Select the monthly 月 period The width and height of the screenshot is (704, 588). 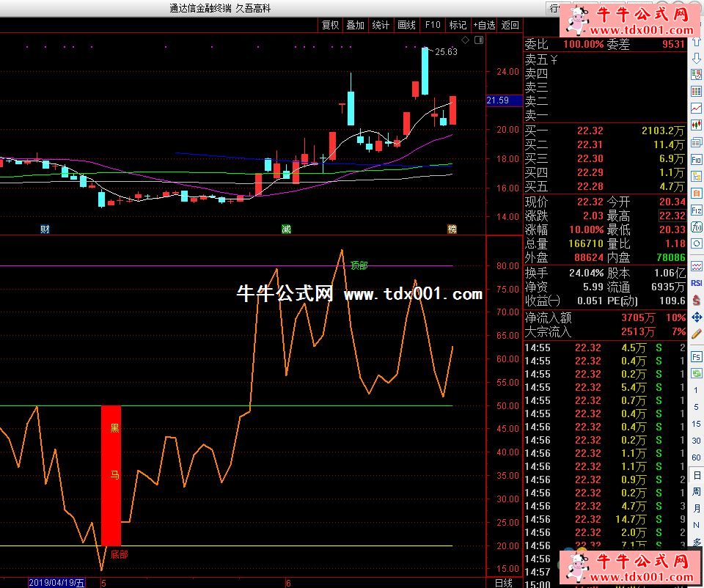tap(697, 508)
